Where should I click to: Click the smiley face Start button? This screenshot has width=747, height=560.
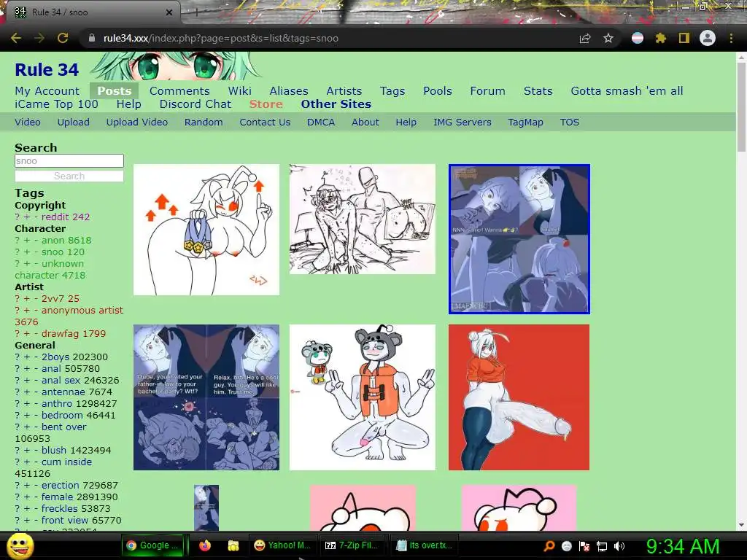point(20,546)
